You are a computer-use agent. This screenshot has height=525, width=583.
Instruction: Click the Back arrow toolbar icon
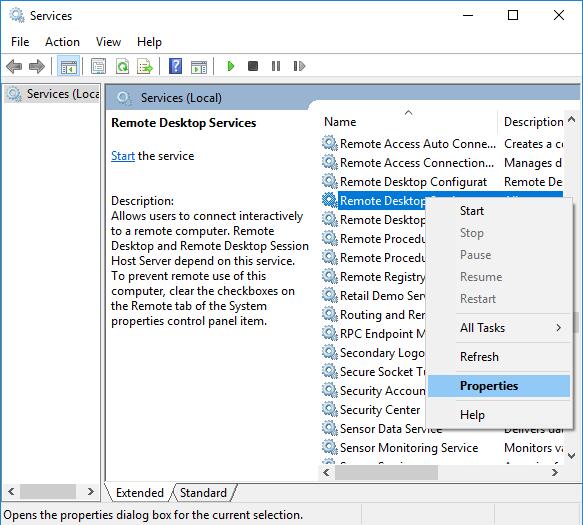click(14, 67)
